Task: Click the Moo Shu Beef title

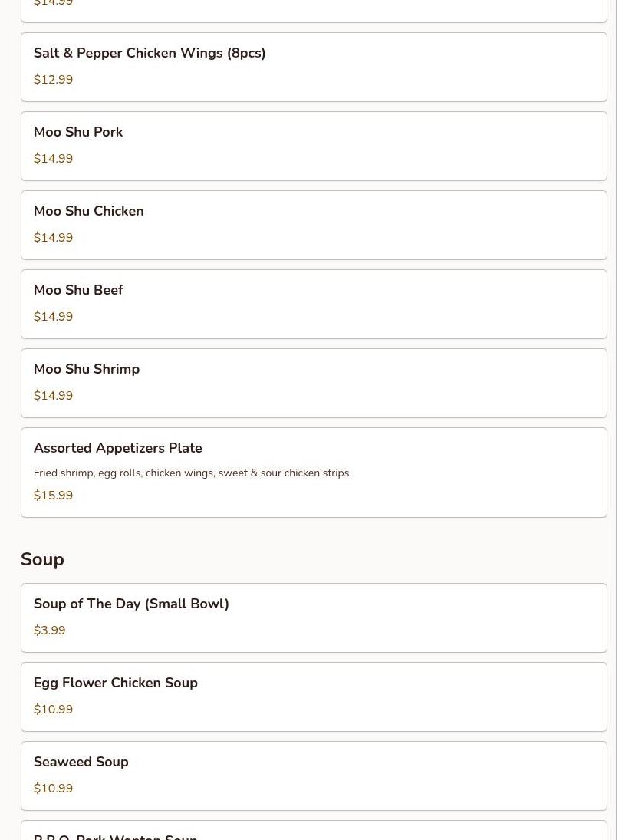Action: pyautogui.click(x=78, y=290)
